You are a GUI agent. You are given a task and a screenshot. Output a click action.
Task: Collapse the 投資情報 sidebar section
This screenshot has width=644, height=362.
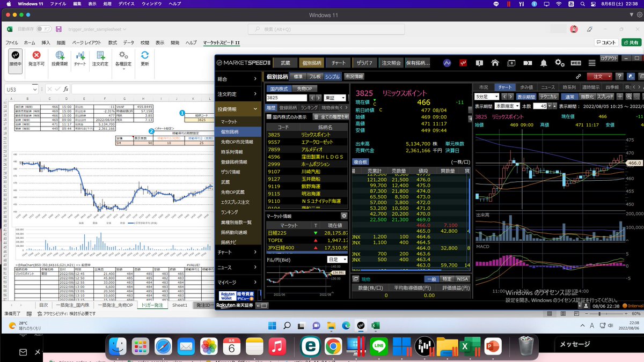(238, 109)
